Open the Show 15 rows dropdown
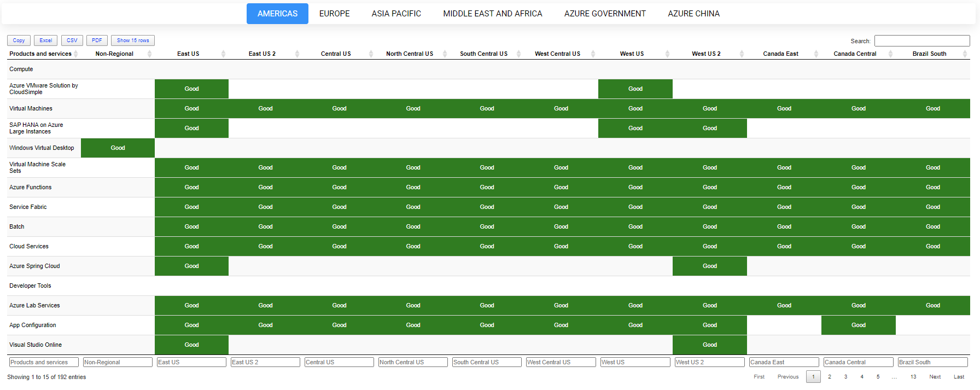The width and height of the screenshot is (980, 390). click(133, 40)
